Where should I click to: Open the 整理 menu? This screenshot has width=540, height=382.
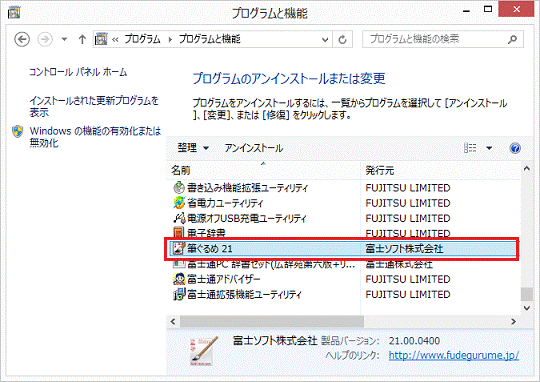193,148
